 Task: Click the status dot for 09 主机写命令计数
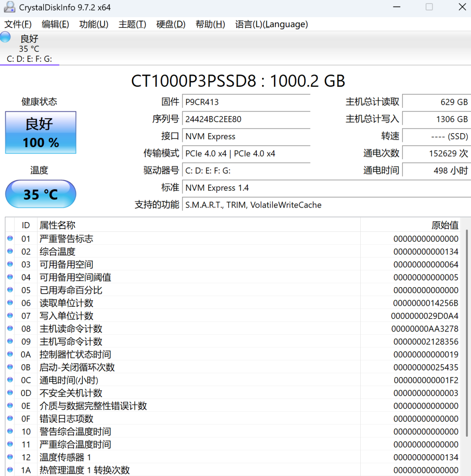[x=10, y=341]
